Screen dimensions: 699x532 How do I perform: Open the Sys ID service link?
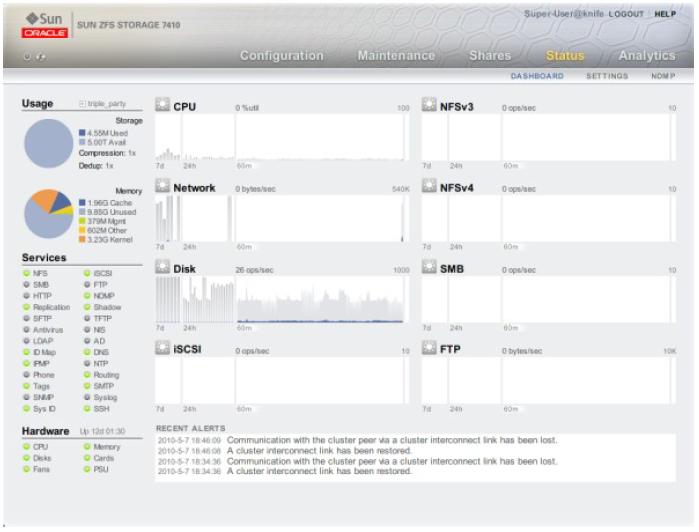pyautogui.click(x=44, y=409)
